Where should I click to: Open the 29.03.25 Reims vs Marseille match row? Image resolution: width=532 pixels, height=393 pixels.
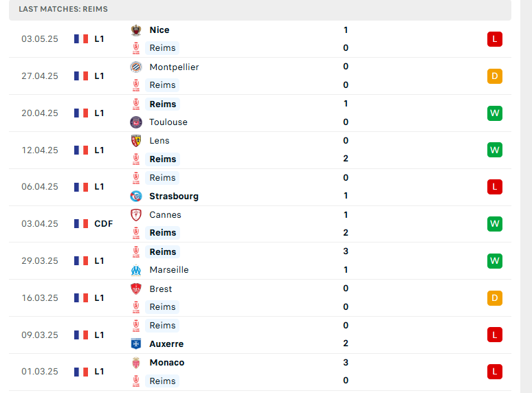[260, 261]
